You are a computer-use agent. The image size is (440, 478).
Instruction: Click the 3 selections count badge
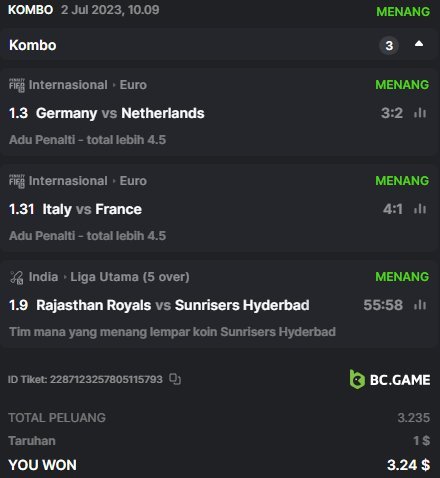coord(389,45)
